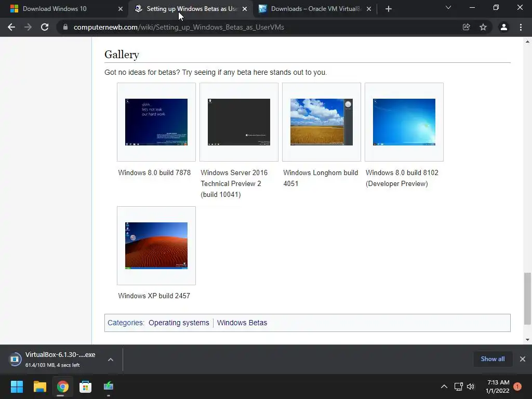
Task: Open a new browser tab
Action: pyautogui.click(x=389, y=9)
